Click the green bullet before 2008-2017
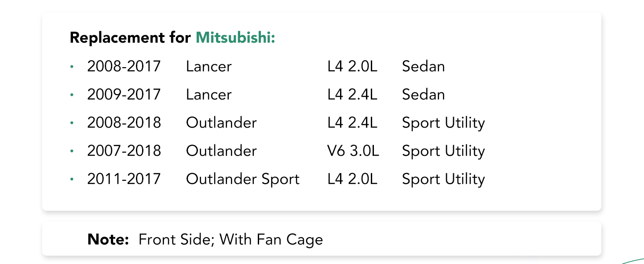Image resolution: width=644 pixels, height=264 pixels. 72,67
